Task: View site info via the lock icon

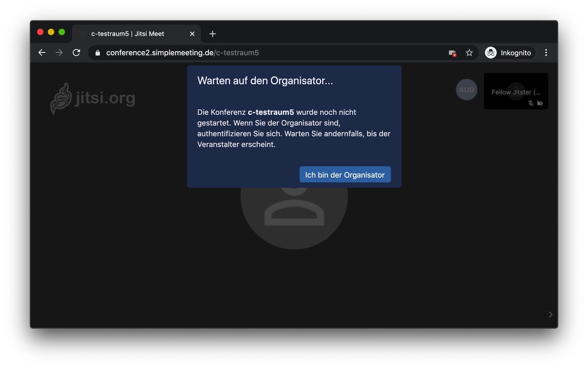Action: point(98,53)
